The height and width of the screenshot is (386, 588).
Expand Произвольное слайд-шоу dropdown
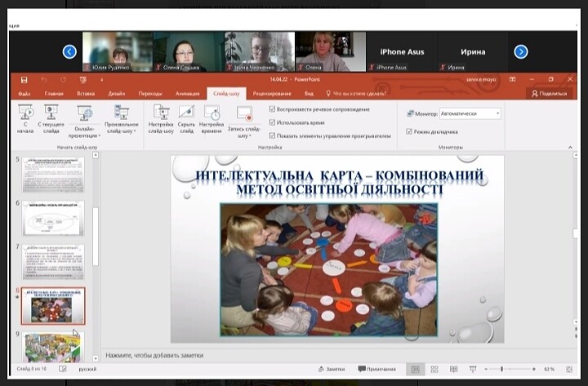(x=122, y=121)
